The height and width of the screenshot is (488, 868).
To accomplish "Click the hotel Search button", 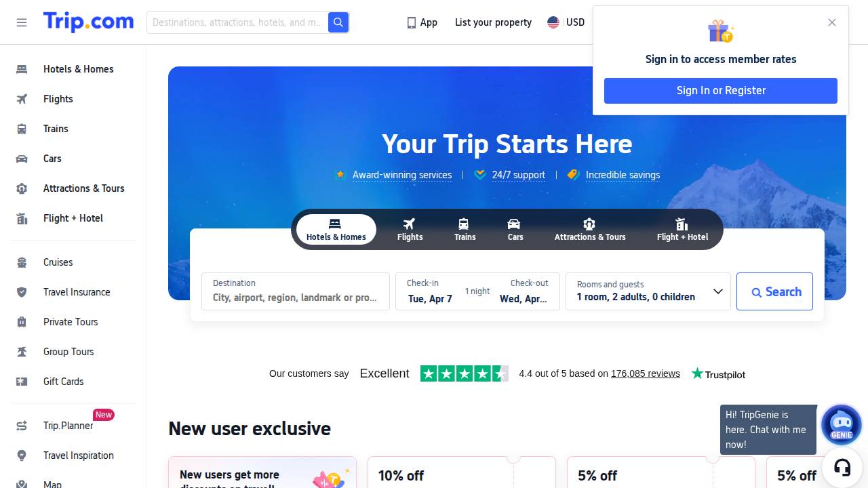I will click(x=774, y=291).
